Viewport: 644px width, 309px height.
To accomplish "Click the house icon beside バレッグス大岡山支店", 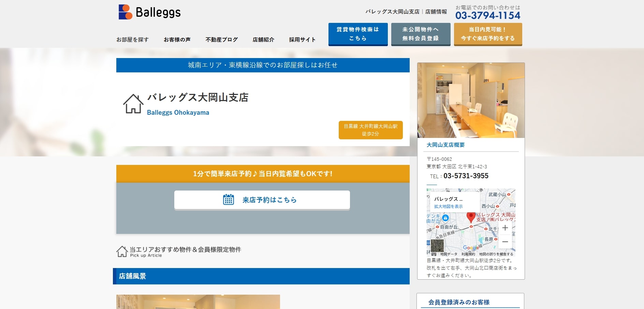I will click(x=133, y=103).
